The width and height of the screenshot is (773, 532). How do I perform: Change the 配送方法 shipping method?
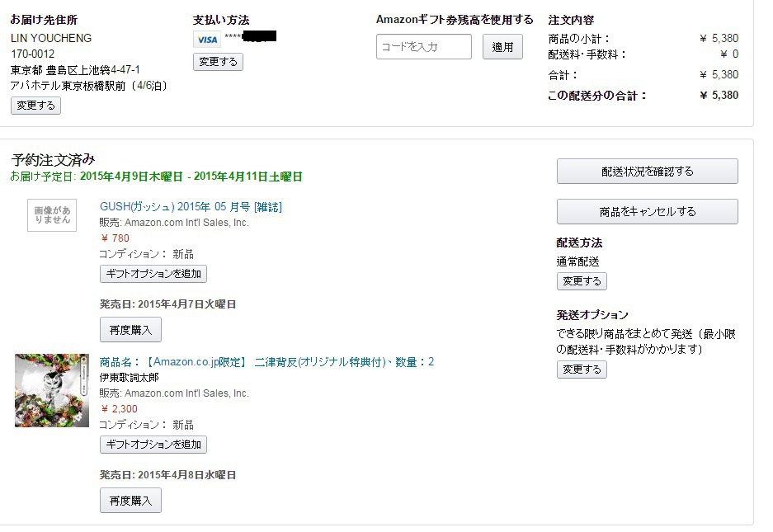pos(582,281)
